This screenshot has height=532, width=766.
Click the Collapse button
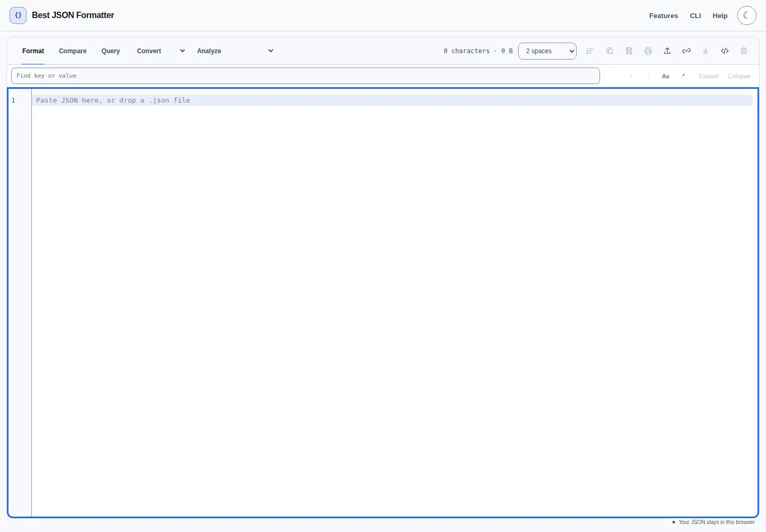(x=739, y=76)
